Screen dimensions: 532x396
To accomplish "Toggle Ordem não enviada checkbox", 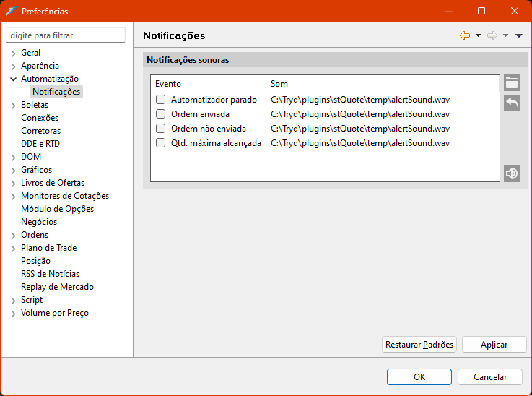I will [160, 129].
